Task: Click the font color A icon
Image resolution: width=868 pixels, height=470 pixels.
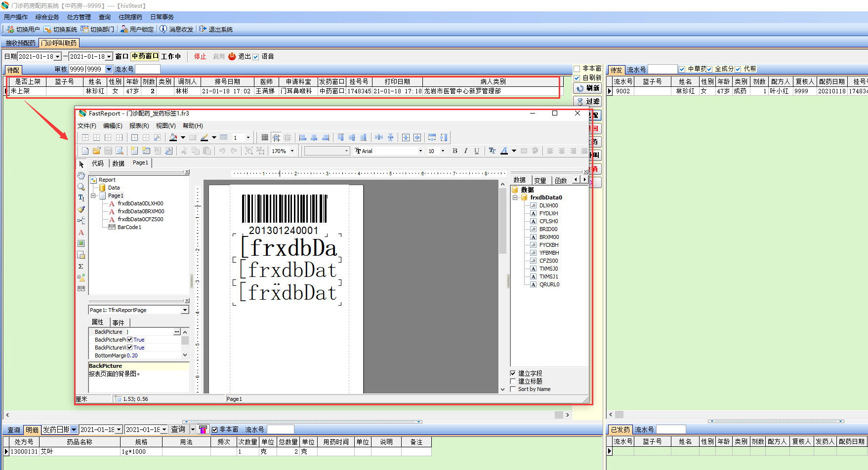Action: coord(504,151)
